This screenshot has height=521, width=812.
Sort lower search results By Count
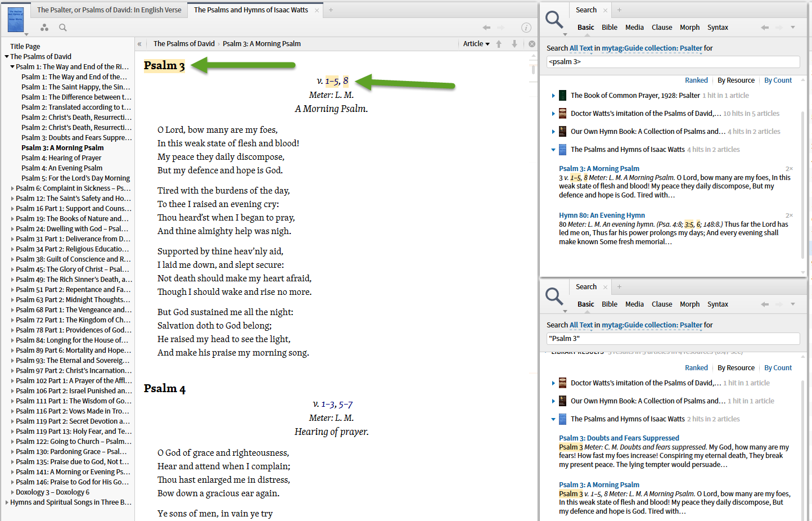tap(778, 368)
